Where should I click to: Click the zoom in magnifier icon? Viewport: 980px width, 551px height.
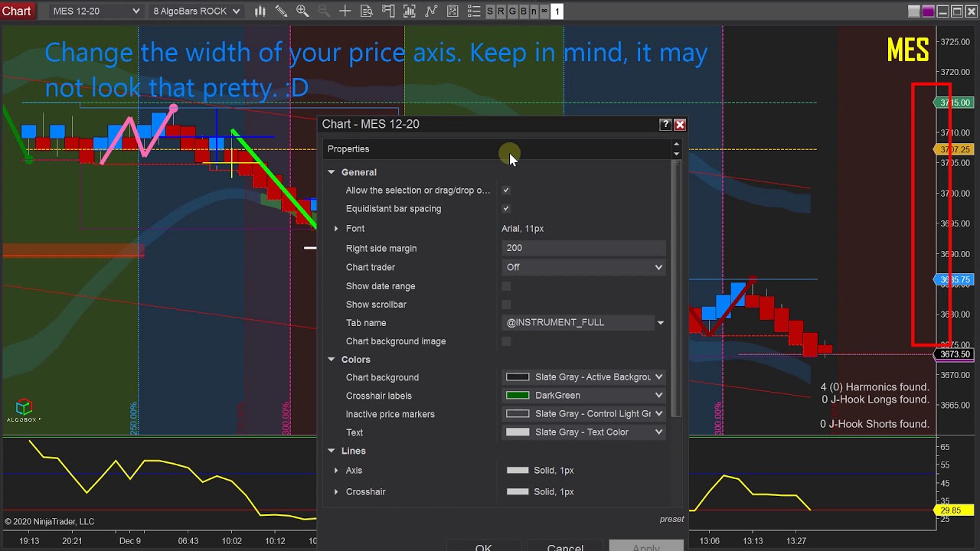pyautogui.click(x=302, y=11)
